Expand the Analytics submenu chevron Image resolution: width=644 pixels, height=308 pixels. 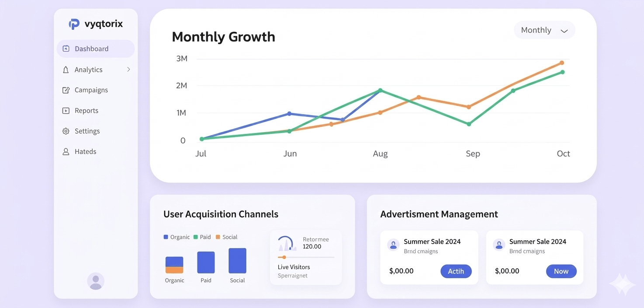click(128, 70)
